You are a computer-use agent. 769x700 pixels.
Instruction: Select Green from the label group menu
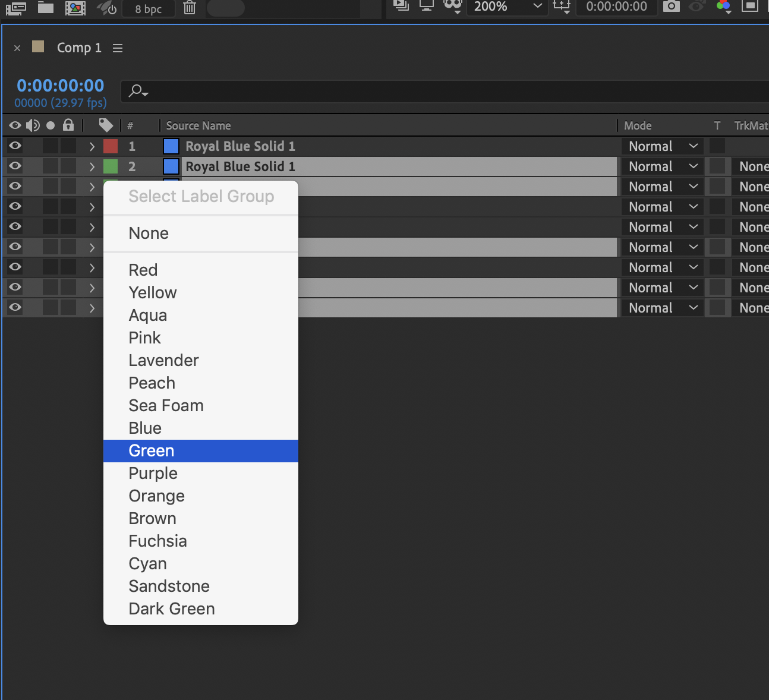(x=151, y=450)
